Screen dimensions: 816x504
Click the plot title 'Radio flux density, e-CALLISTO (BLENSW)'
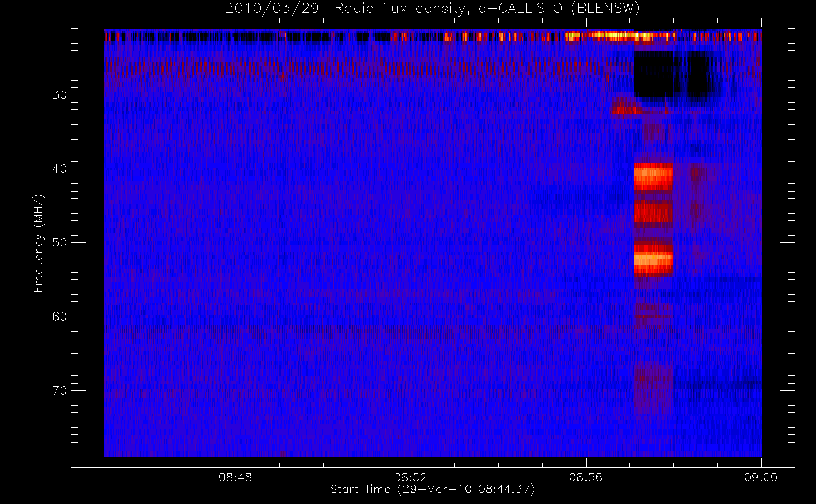(487, 9)
